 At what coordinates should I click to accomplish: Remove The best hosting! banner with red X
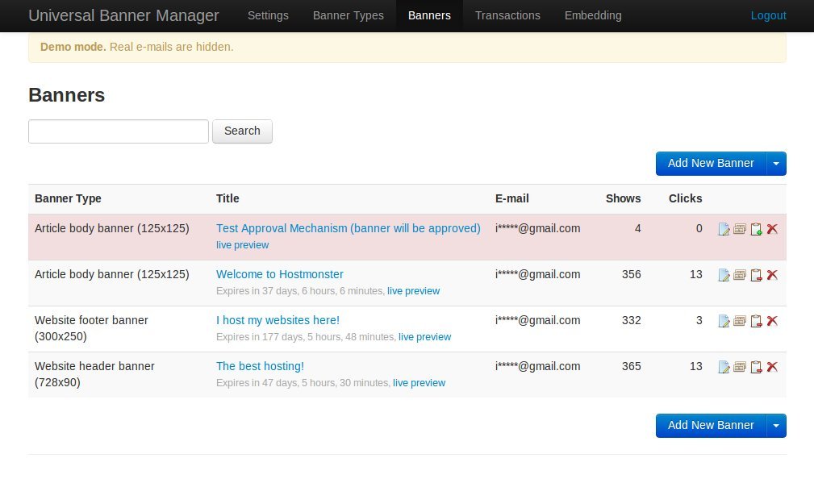pyautogui.click(x=772, y=367)
